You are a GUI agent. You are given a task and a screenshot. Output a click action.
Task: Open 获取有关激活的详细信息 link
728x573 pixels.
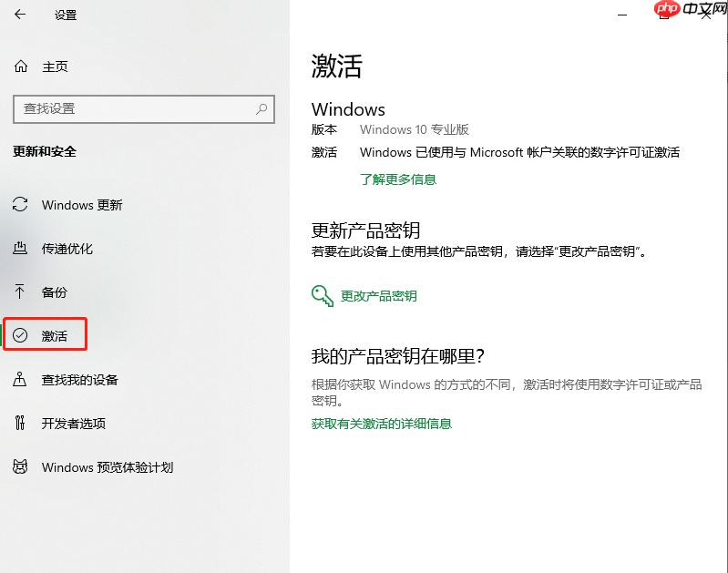pyautogui.click(x=381, y=424)
